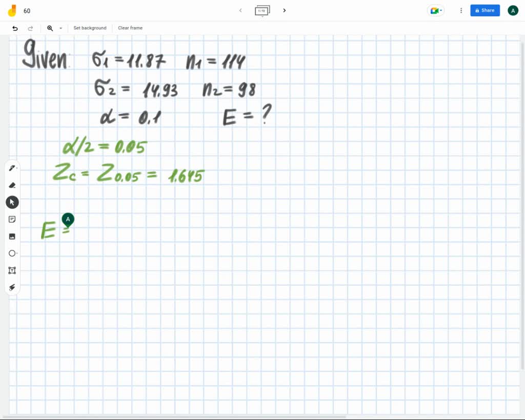
Task: Navigate to the next frame
Action: (x=285, y=10)
